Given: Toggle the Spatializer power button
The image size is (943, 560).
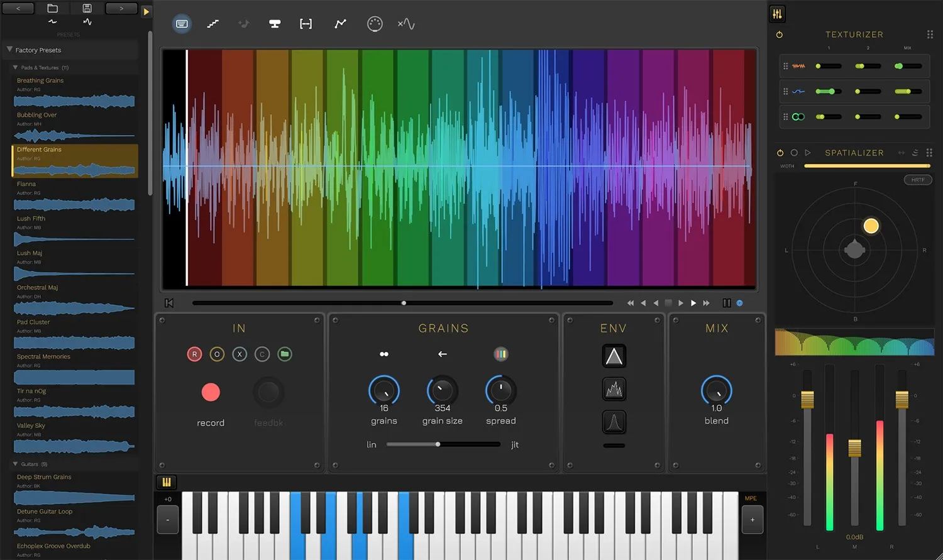Looking at the screenshot, I should pyautogui.click(x=780, y=153).
